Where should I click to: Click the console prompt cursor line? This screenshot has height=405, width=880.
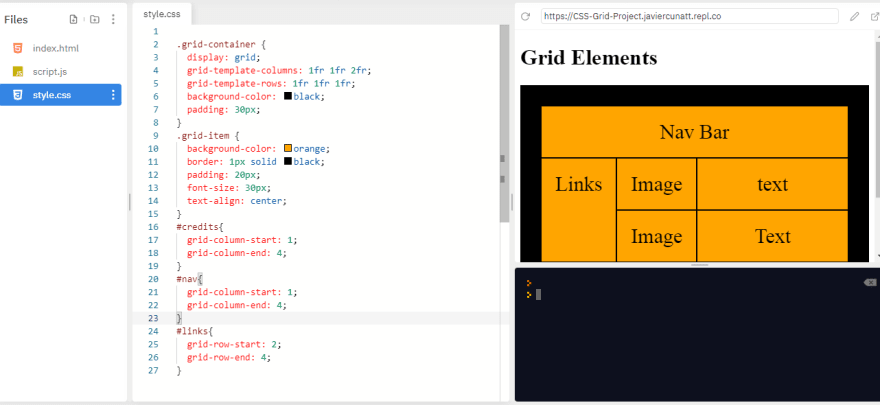click(x=538, y=294)
